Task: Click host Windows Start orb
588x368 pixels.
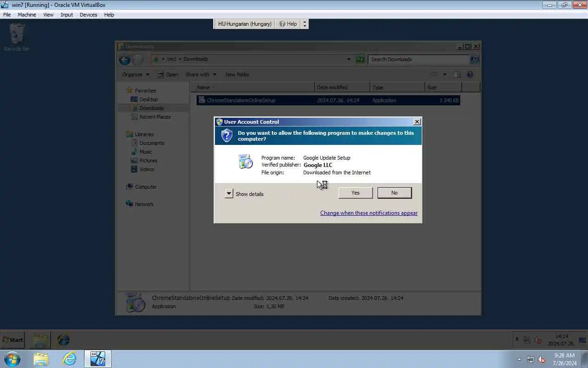Action: point(12,359)
